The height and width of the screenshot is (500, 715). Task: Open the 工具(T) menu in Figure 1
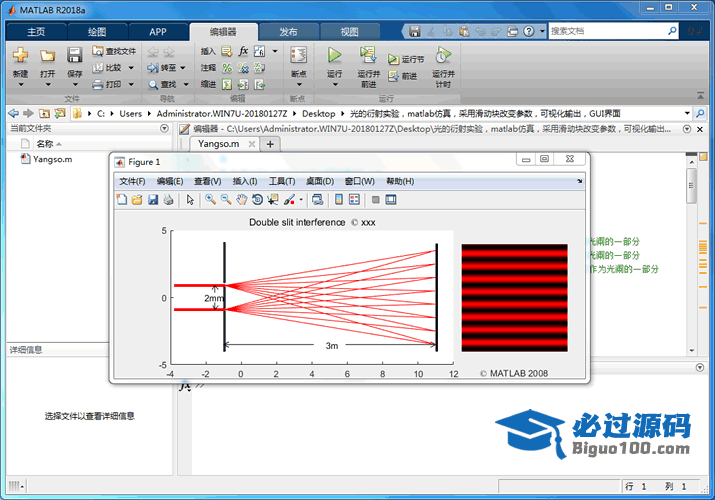pos(282,181)
